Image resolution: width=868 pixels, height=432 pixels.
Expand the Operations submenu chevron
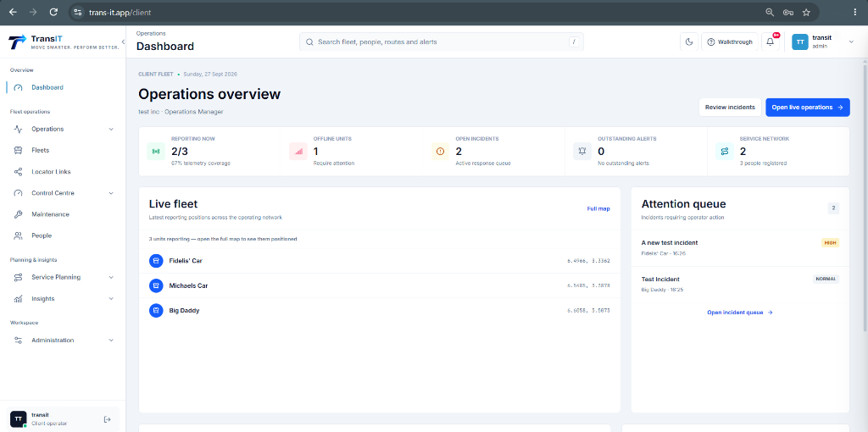point(111,129)
